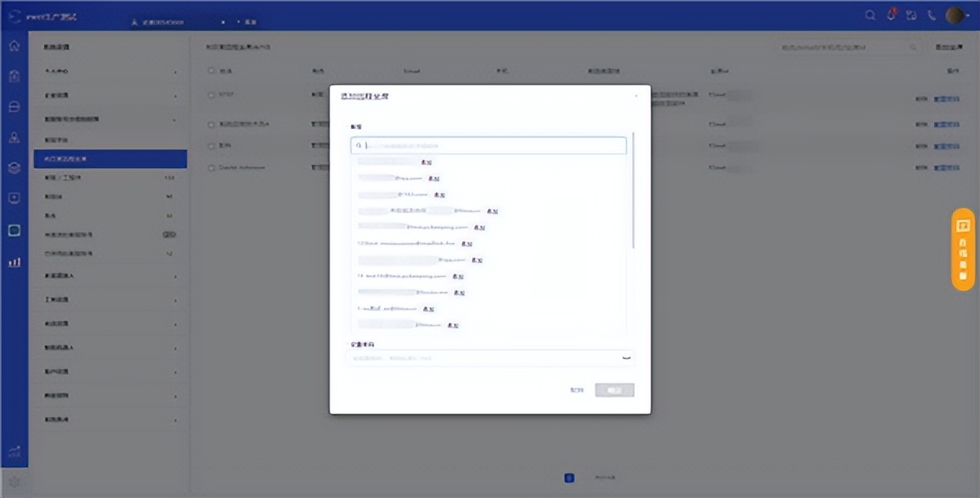The image size is (980, 498).
Task: Close the dialog with the X icon
Action: 636,96
